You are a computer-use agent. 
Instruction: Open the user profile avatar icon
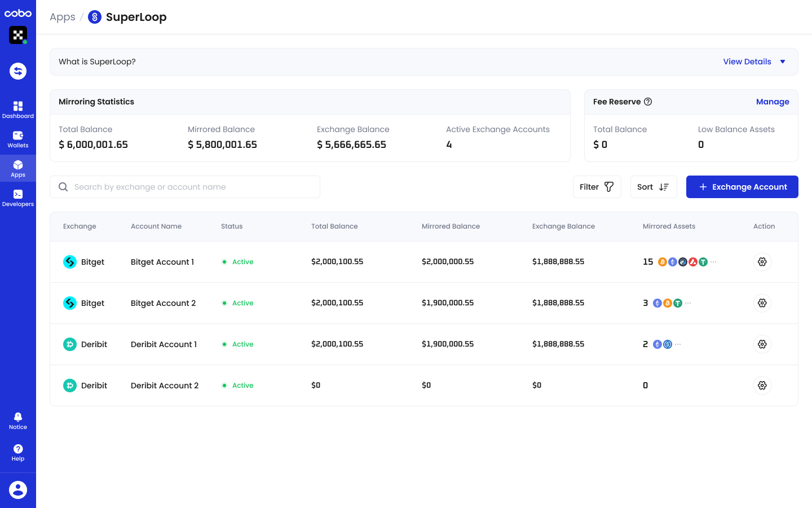point(18,490)
